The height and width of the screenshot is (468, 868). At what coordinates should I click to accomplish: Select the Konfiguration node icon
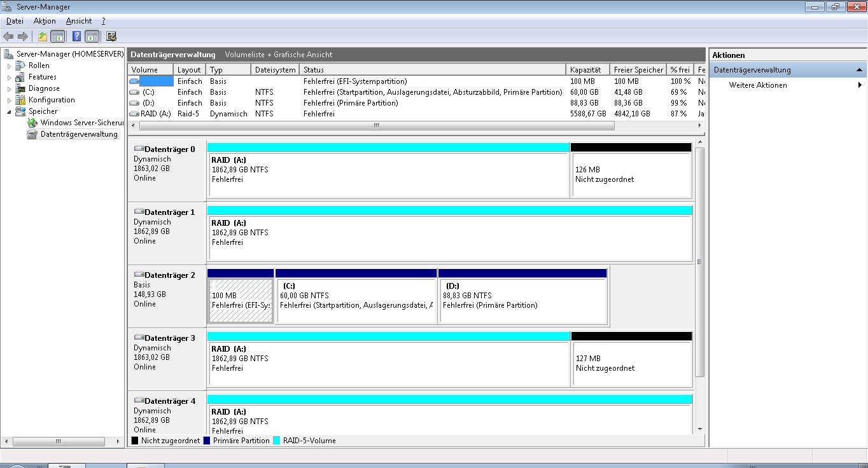(x=21, y=100)
